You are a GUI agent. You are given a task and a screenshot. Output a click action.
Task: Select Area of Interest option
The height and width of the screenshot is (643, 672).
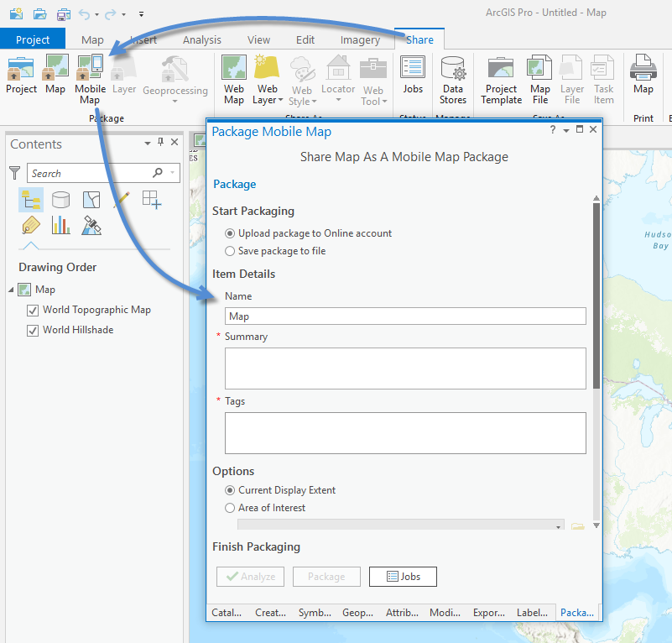coord(230,508)
